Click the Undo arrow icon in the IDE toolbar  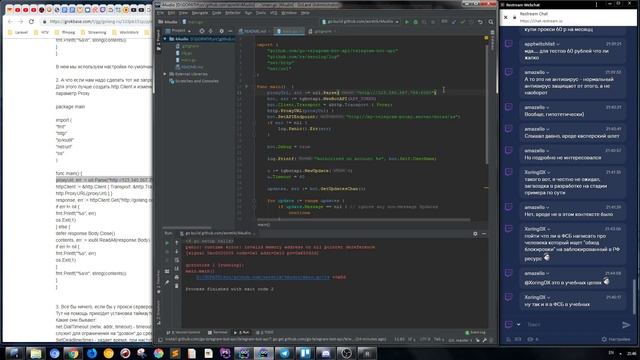[x=480, y=22]
